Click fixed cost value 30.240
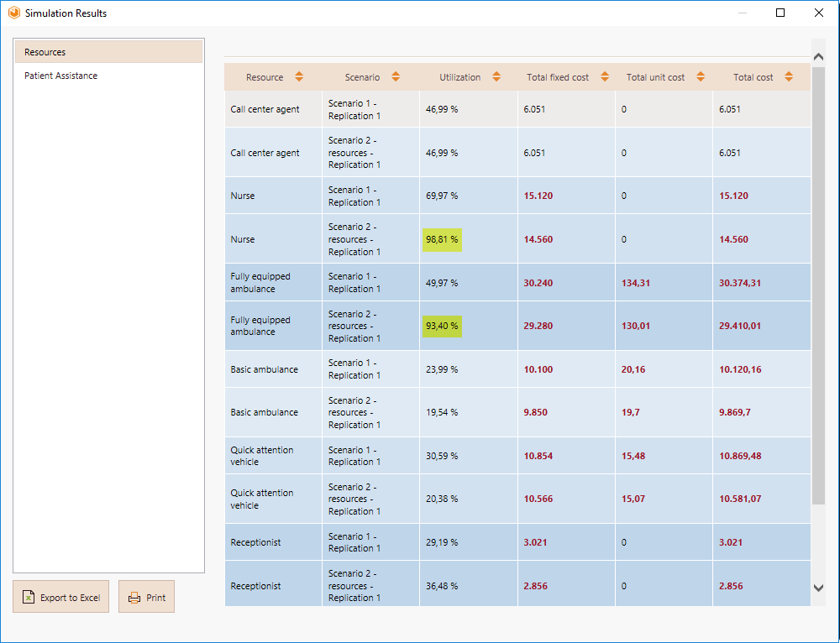 pyautogui.click(x=538, y=283)
